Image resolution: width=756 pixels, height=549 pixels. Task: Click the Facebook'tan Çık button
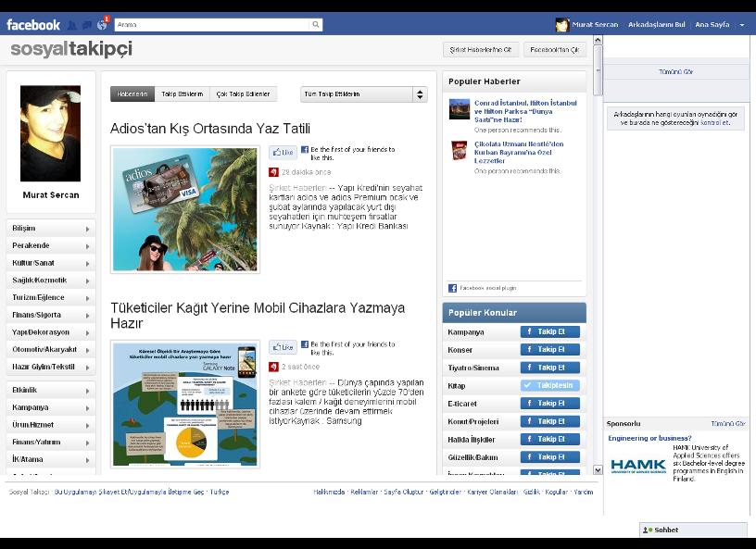pyautogui.click(x=554, y=50)
